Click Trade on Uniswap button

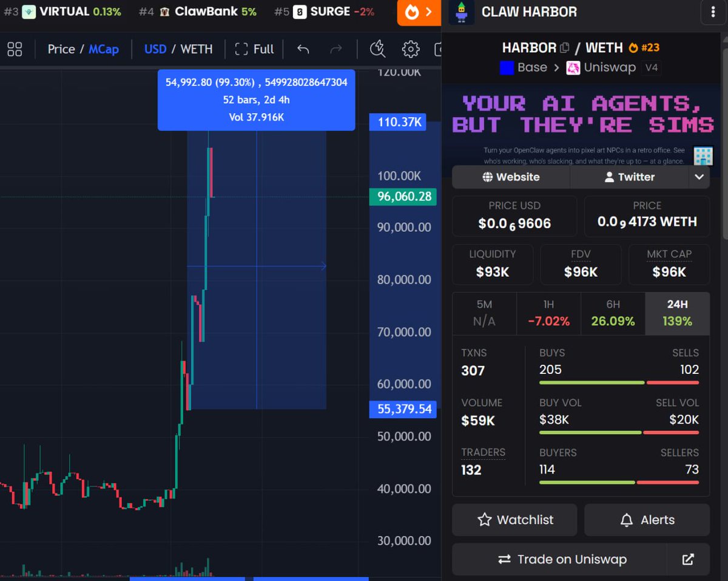coord(559,559)
